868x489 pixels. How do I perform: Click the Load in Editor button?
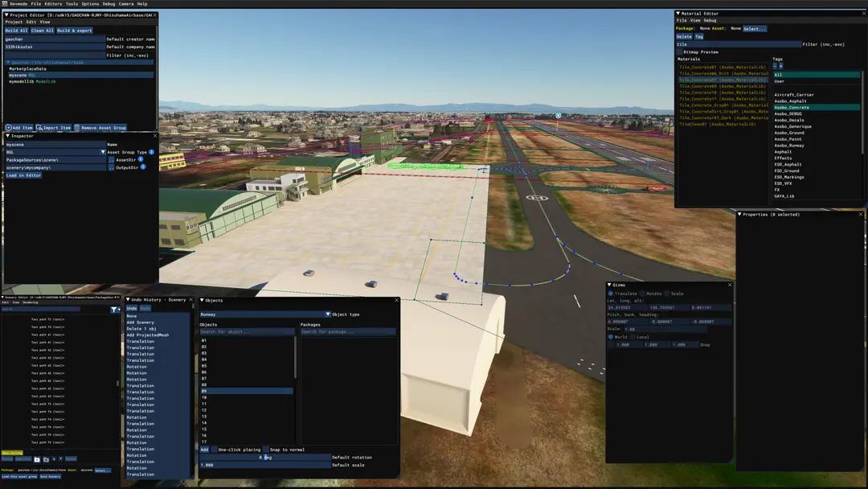[x=24, y=175]
